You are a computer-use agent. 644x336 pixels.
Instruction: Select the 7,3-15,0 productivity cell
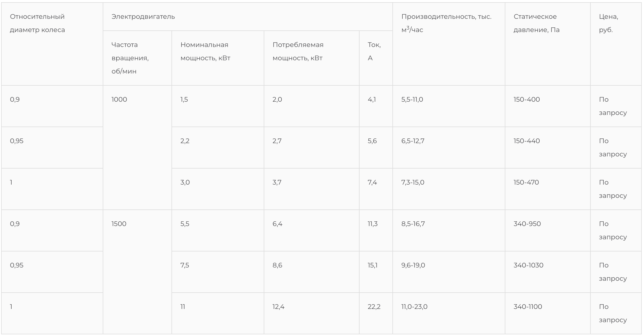coord(413,182)
